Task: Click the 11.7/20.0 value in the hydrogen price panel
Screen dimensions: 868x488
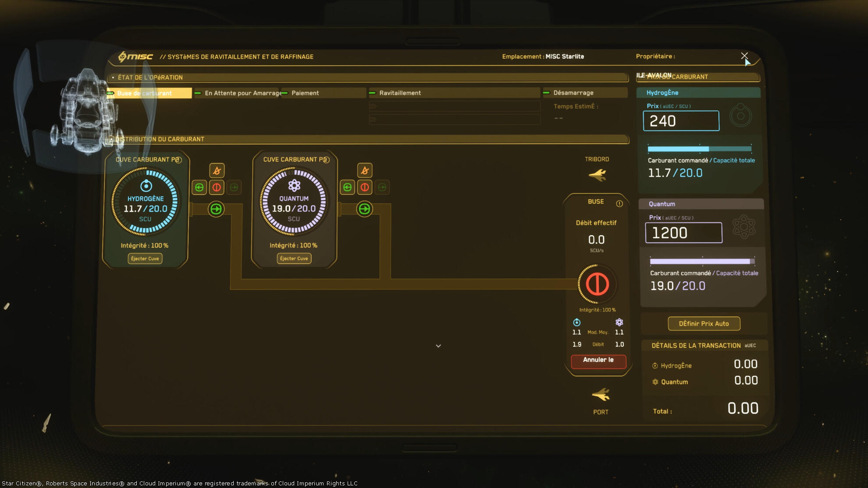Action: [675, 173]
